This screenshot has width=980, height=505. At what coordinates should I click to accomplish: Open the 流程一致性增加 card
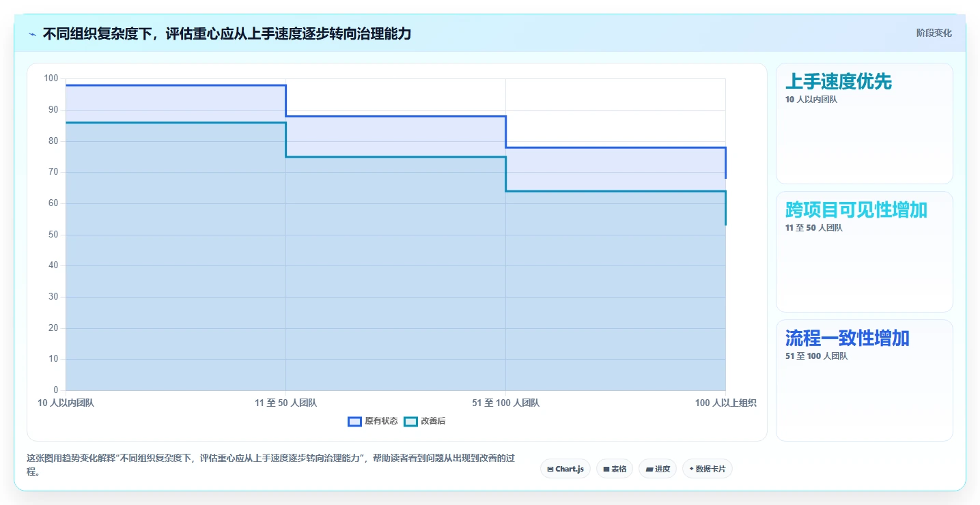(865, 380)
